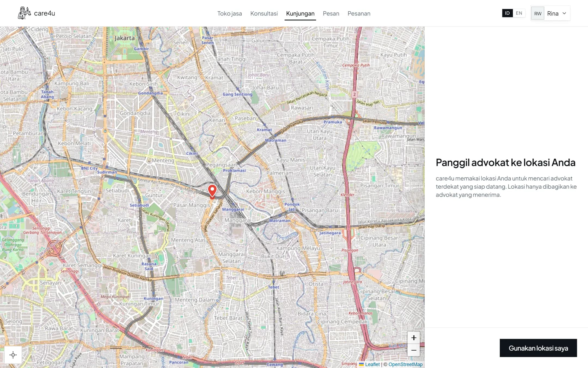
Task: Click the care4u brand name
Action: click(x=44, y=13)
